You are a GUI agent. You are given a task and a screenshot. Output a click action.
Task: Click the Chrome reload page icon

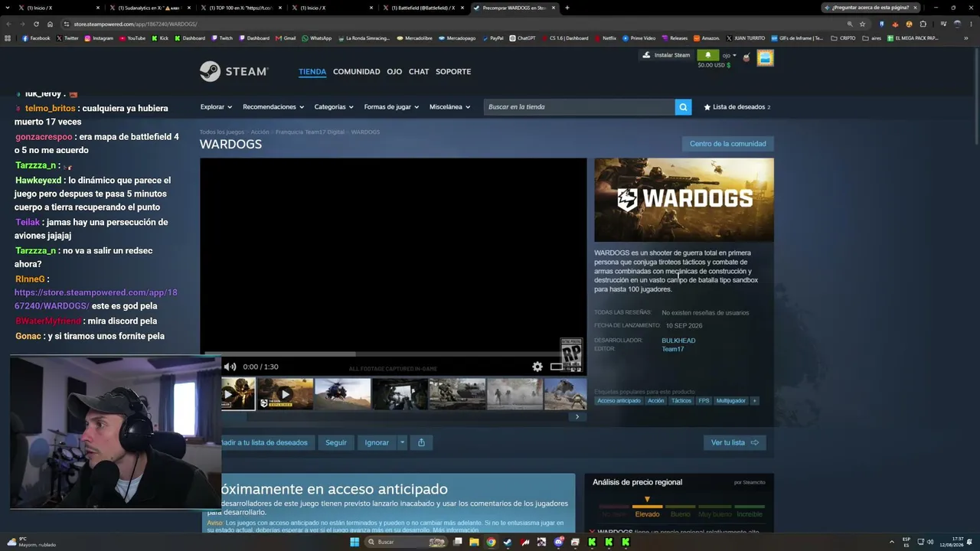[35, 24]
